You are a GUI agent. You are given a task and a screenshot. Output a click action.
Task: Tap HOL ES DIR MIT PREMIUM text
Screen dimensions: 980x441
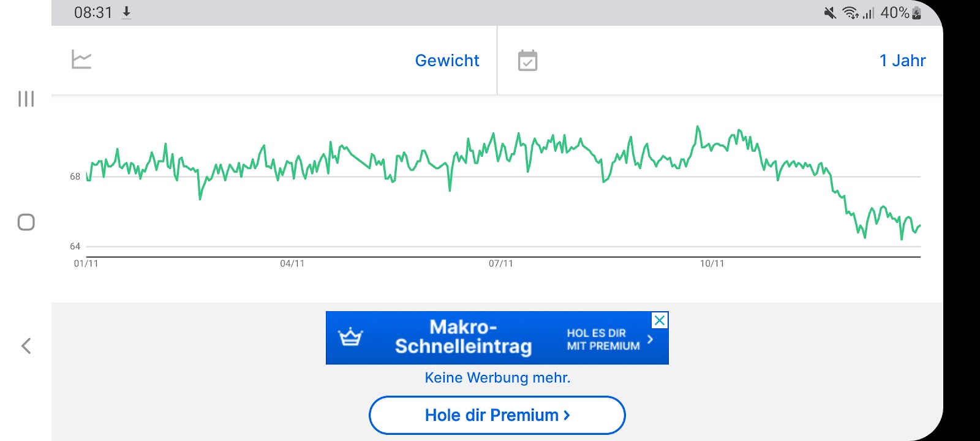[603, 339]
